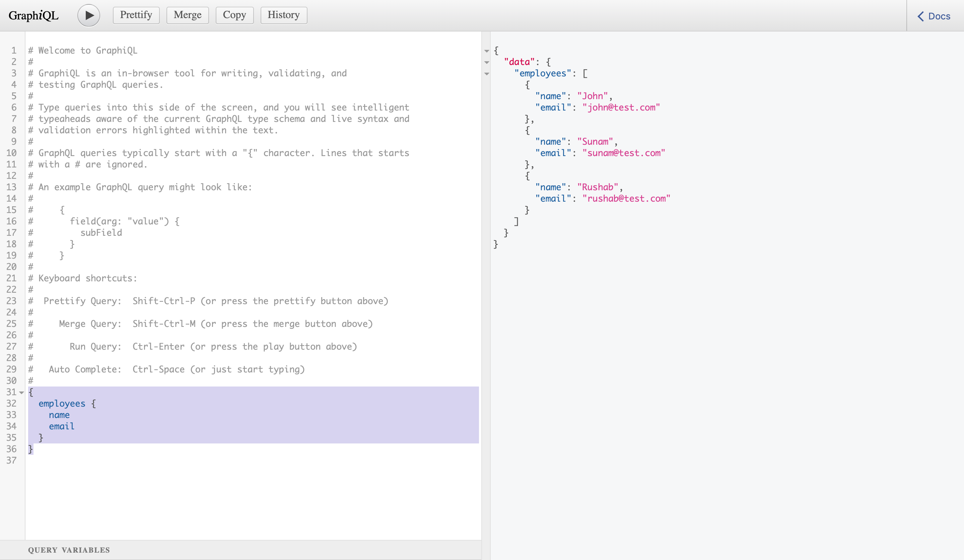Place the cursor on the employees field in the query
This screenshot has height=560, width=964.
point(62,404)
